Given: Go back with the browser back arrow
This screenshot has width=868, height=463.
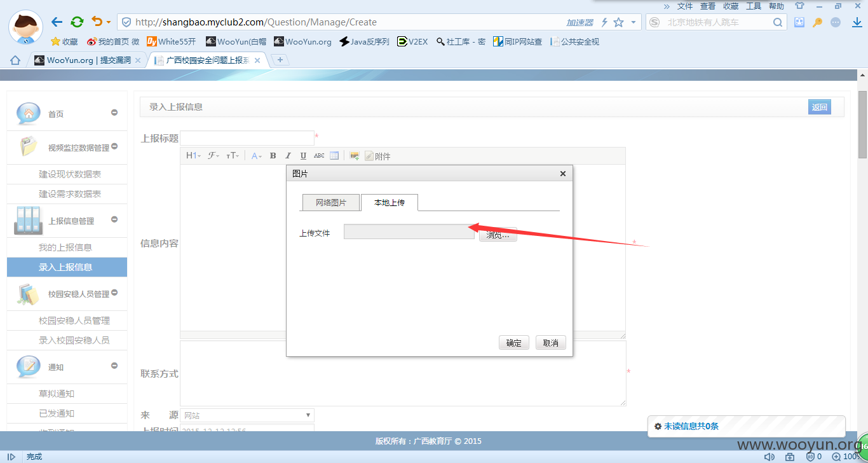Looking at the screenshot, I should pos(57,22).
